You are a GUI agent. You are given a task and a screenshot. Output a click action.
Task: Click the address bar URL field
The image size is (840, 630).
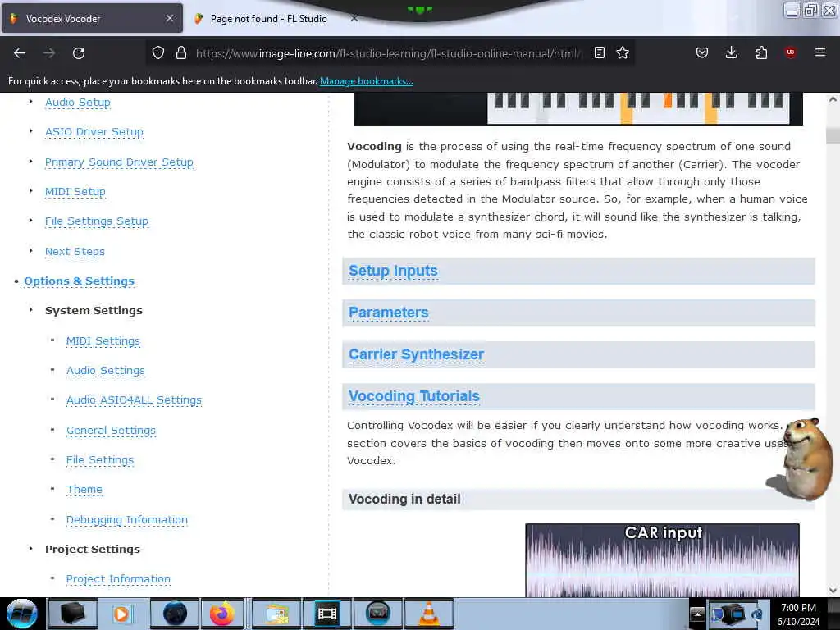pos(388,53)
